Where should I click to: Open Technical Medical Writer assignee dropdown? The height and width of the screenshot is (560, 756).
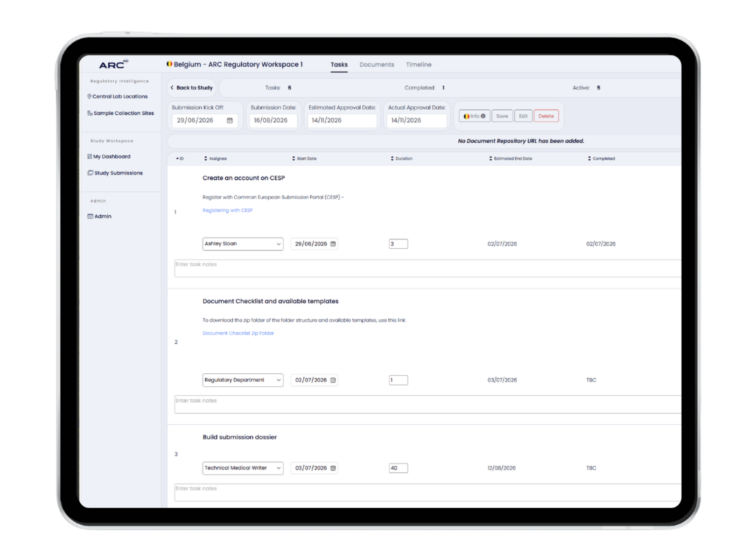243,468
